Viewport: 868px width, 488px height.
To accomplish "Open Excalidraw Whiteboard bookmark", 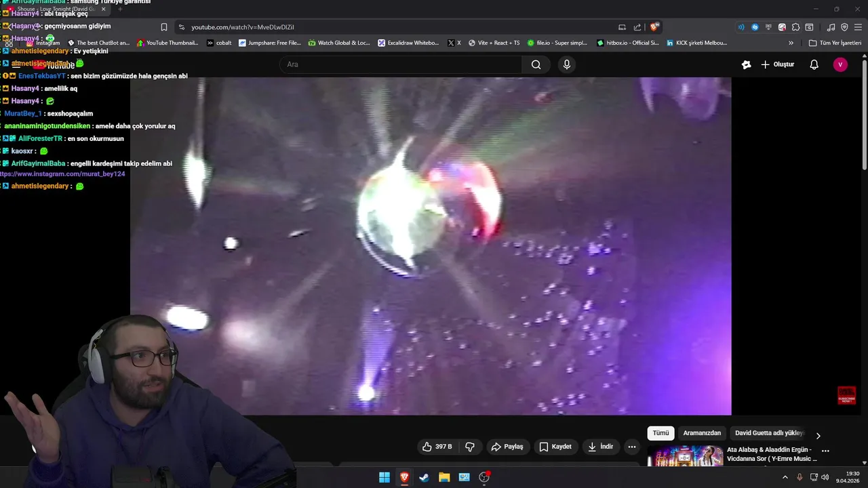I will pos(408,43).
